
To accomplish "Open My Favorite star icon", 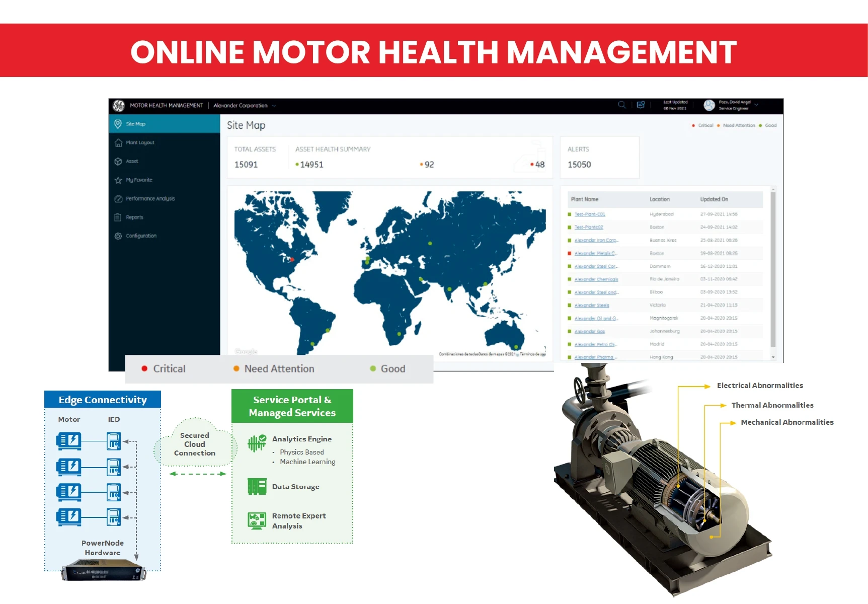I will click(x=118, y=180).
